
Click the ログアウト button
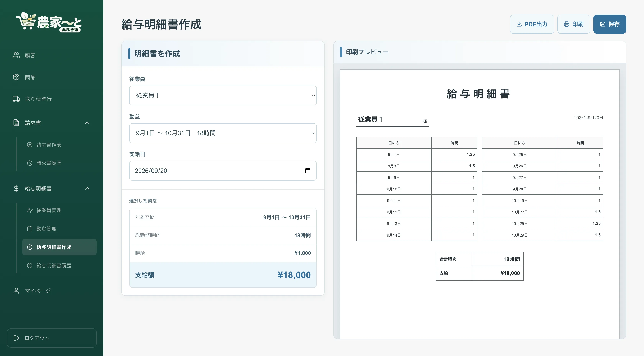(x=52, y=338)
